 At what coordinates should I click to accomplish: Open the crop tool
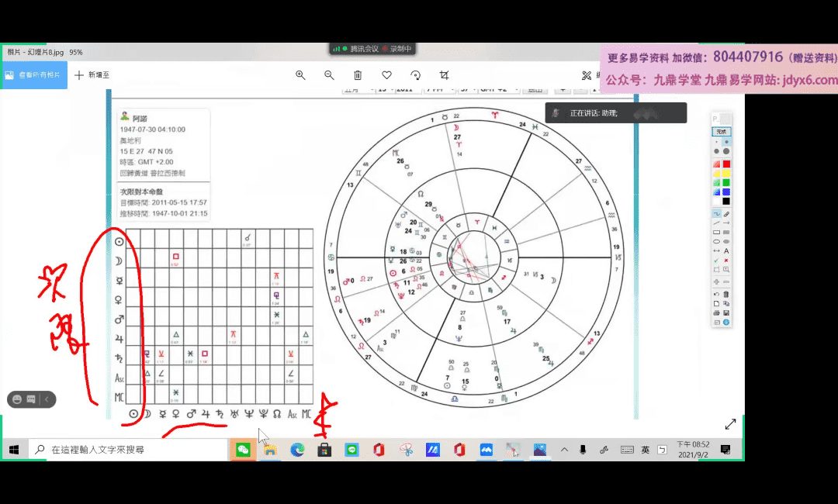click(x=444, y=75)
